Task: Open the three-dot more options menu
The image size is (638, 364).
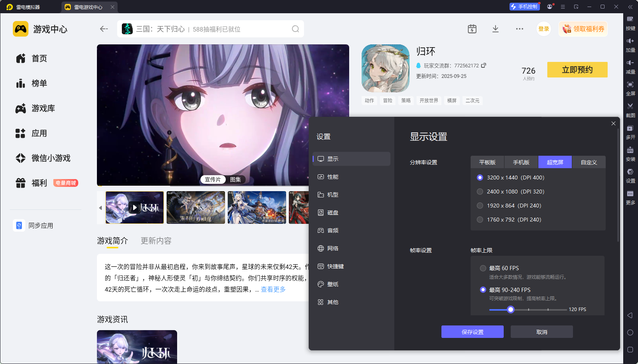Action: (519, 29)
